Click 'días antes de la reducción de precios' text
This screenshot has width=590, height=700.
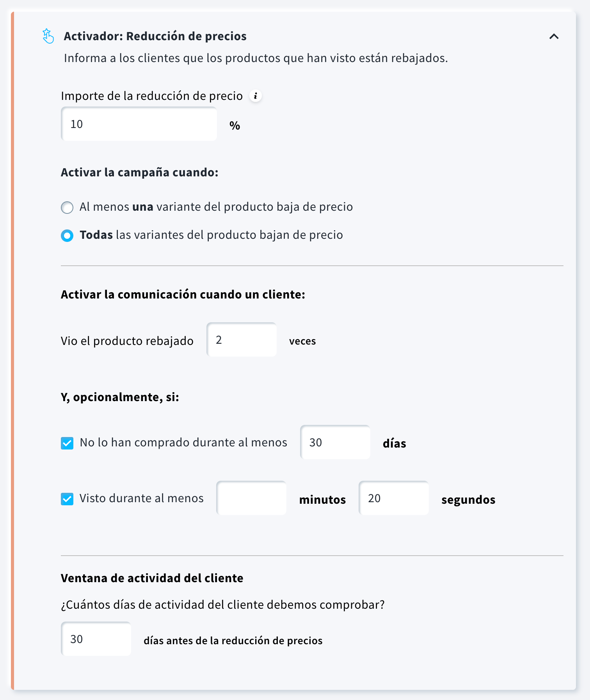point(233,641)
